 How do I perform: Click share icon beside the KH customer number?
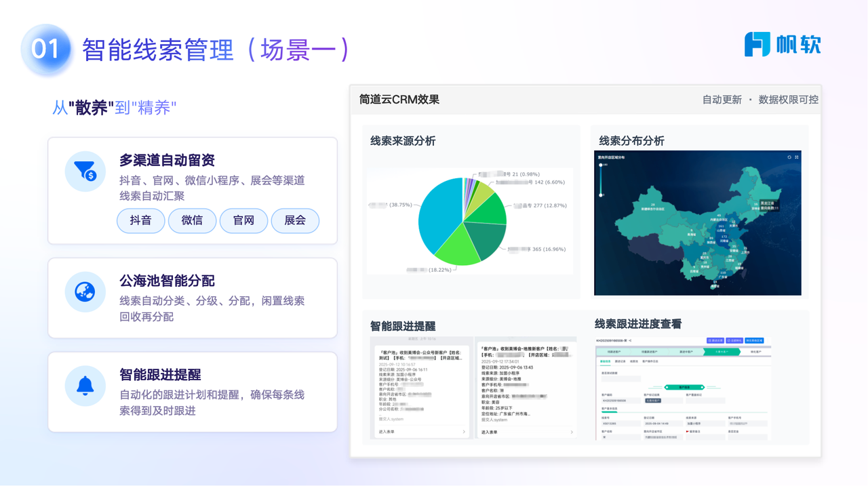pos(630,340)
